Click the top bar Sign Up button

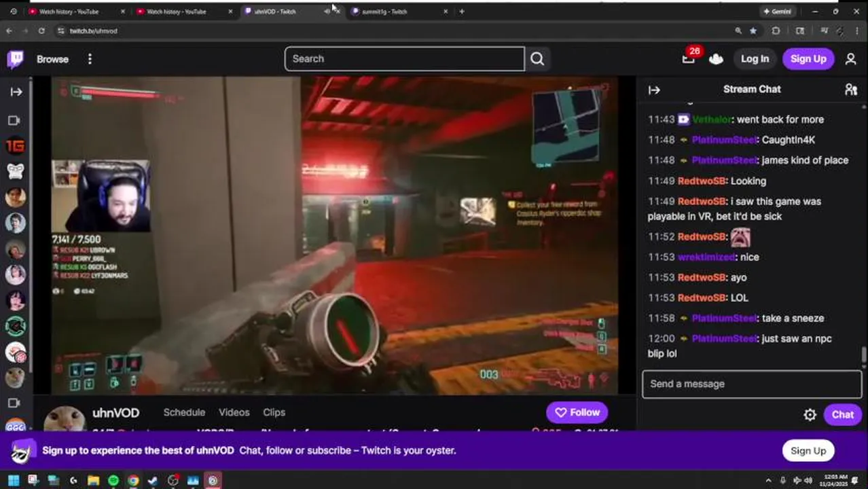(x=808, y=59)
